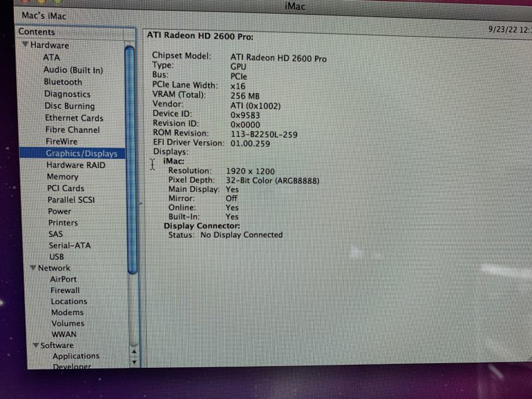The width and height of the screenshot is (532, 399).
Task: Click PCIe Lane Width value x16
Action: pos(238,86)
